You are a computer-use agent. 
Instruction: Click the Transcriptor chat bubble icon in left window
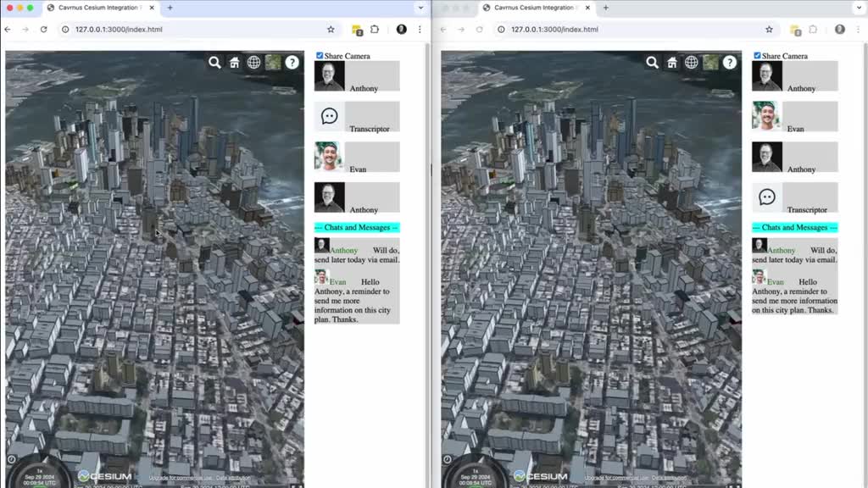[330, 116]
